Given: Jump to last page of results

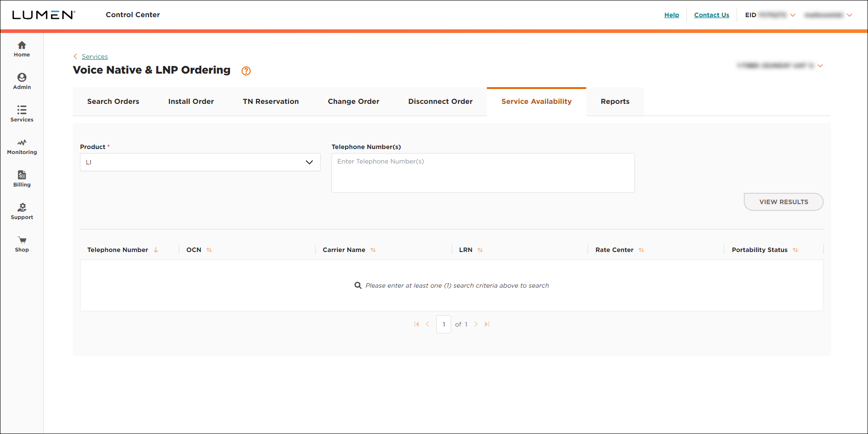Looking at the screenshot, I should pyautogui.click(x=487, y=324).
